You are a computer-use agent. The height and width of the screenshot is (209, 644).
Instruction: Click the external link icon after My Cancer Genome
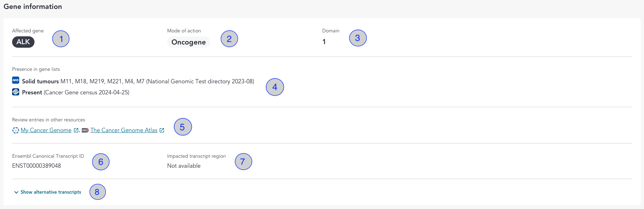pyautogui.click(x=76, y=130)
